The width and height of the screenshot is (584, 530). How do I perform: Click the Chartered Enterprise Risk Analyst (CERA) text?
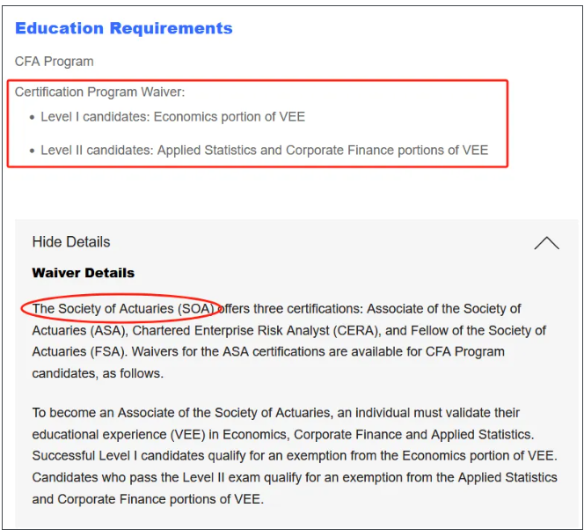click(x=255, y=331)
